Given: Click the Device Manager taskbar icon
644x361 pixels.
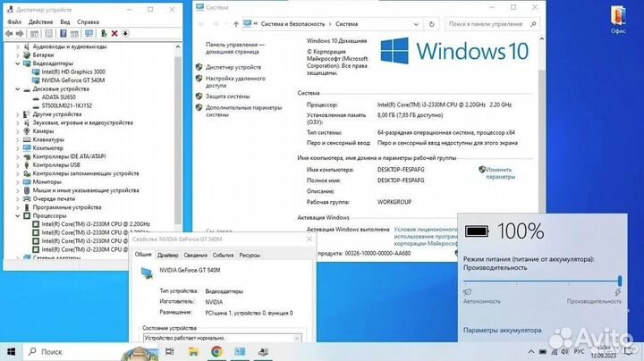Looking at the screenshot, I should [x=263, y=351].
